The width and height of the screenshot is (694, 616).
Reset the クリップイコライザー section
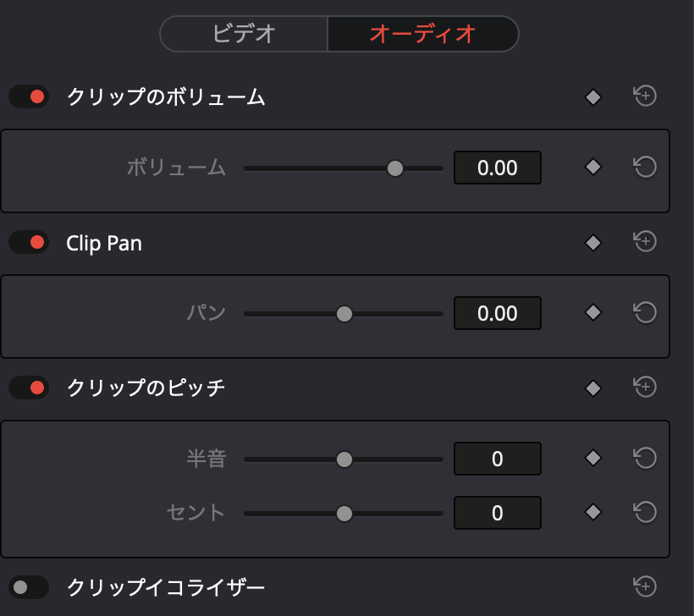[x=645, y=586]
